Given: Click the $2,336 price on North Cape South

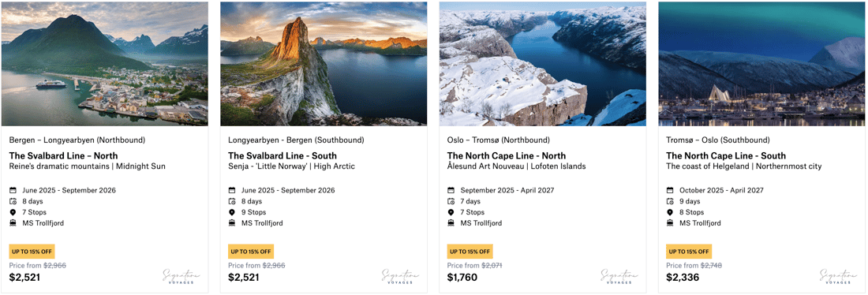Looking at the screenshot, I should 683,278.
